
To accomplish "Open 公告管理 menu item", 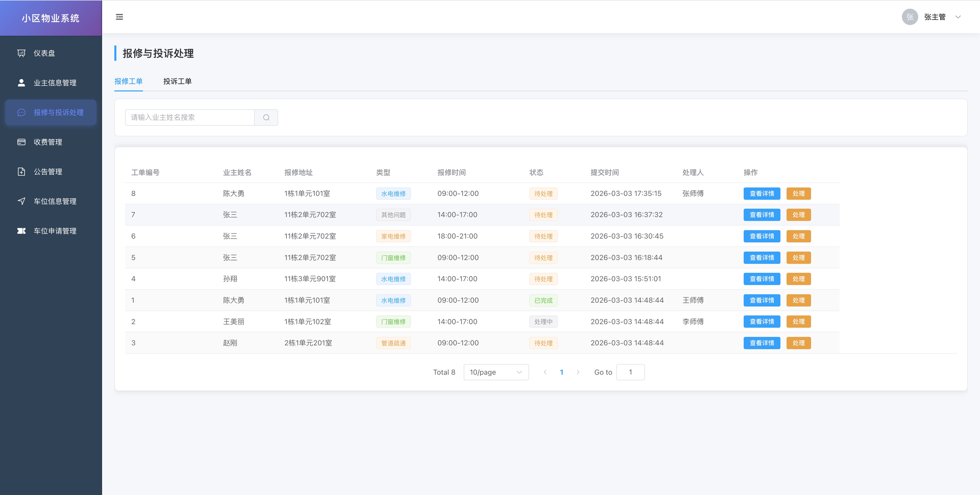I will pyautogui.click(x=51, y=172).
